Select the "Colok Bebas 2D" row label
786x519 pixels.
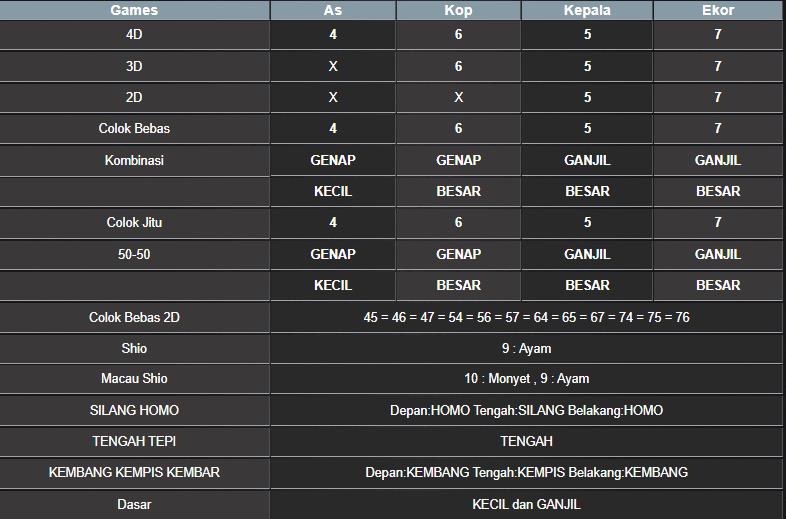click(134, 317)
